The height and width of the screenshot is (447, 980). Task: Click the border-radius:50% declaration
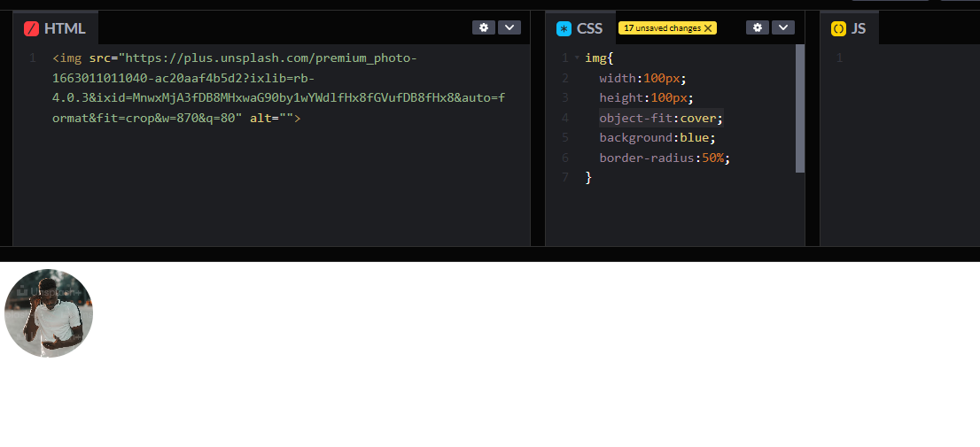tap(665, 158)
